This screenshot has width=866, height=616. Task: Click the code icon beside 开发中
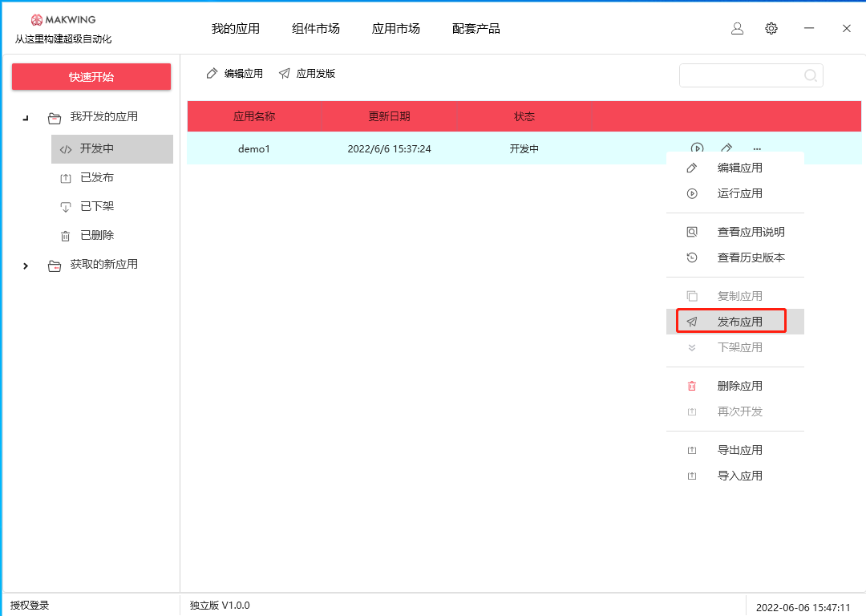coord(66,148)
